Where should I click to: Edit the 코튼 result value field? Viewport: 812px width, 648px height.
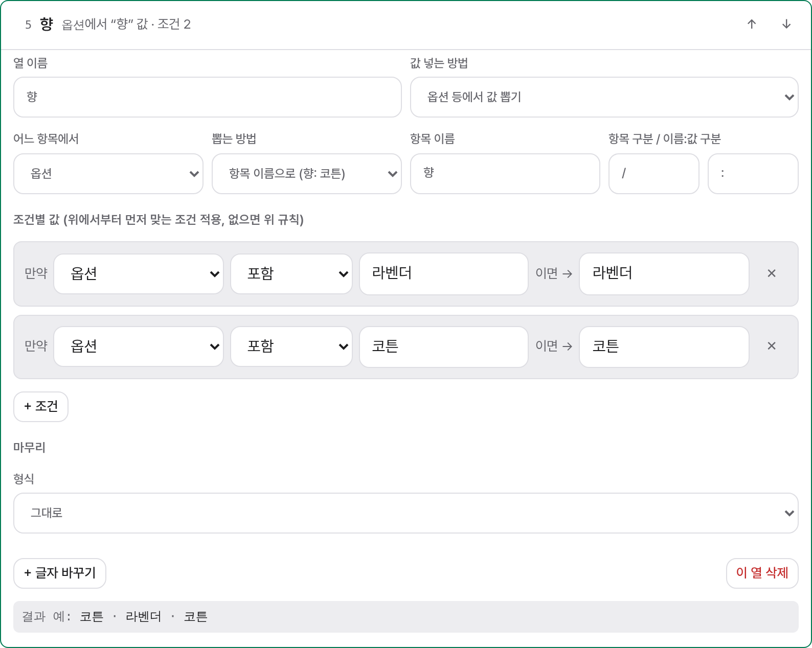[664, 346]
